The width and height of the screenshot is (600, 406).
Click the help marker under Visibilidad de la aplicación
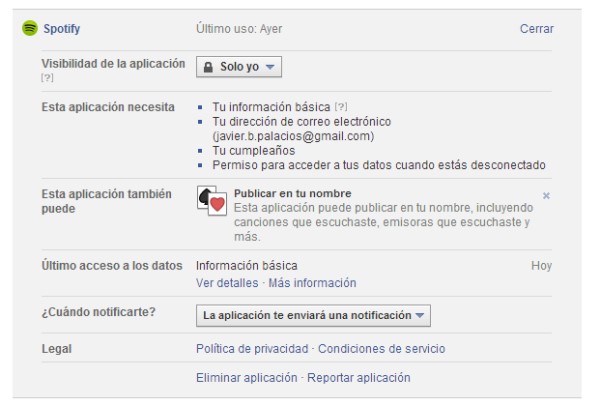pyautogui.click(x=47, y=78)
